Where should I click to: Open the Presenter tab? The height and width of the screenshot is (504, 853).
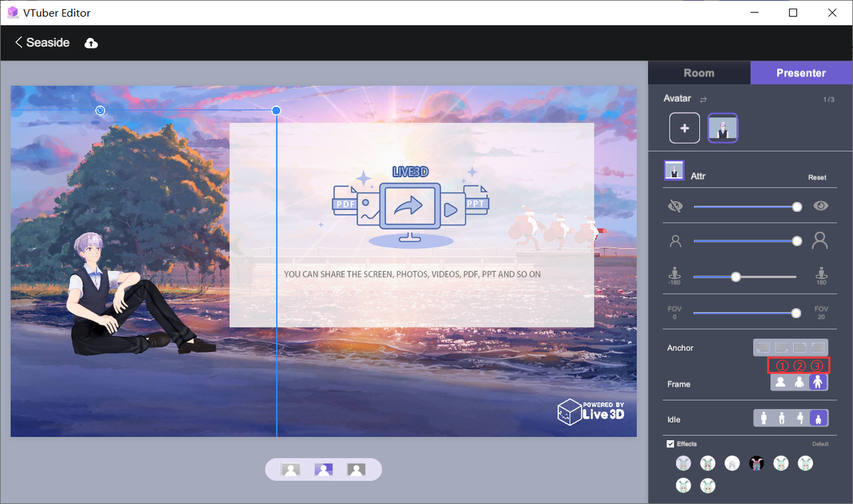click(802, 73)
